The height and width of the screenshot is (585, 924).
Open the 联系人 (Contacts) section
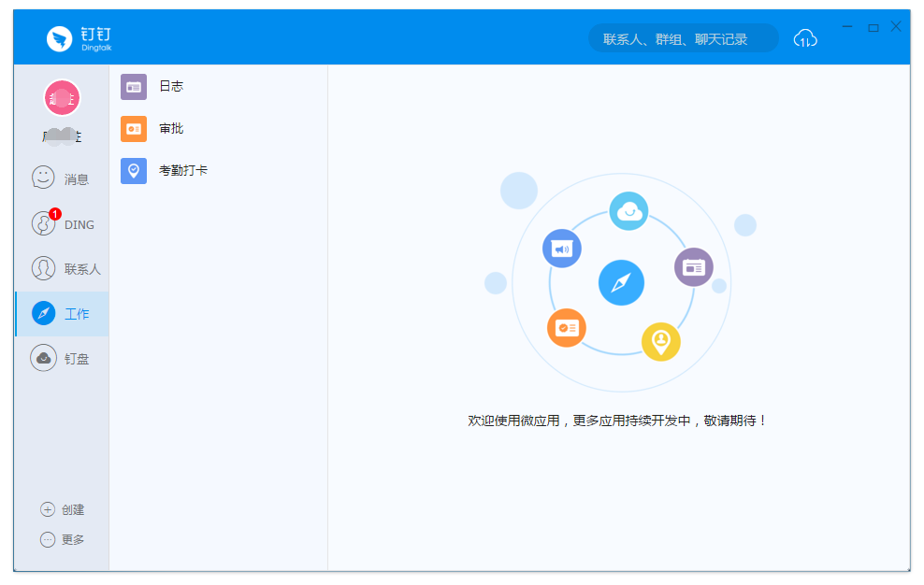point(61,268)
